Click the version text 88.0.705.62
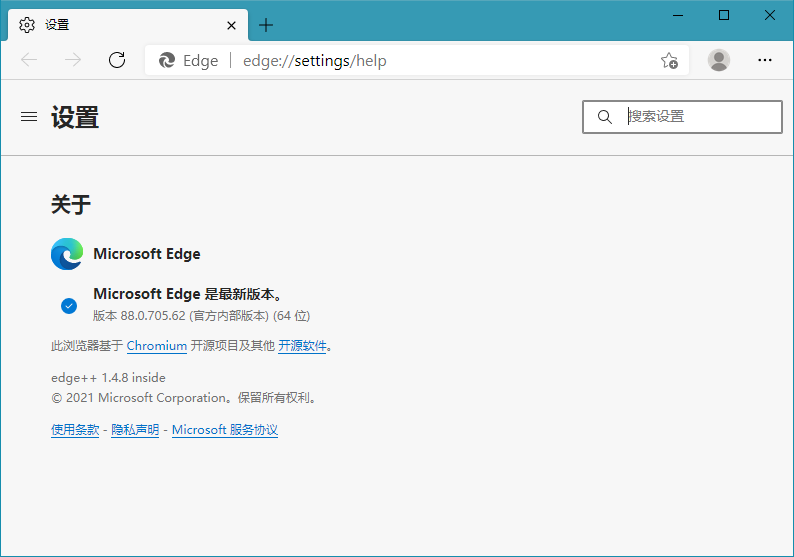Viewport: 794px width, 557px height. [153, 316]
